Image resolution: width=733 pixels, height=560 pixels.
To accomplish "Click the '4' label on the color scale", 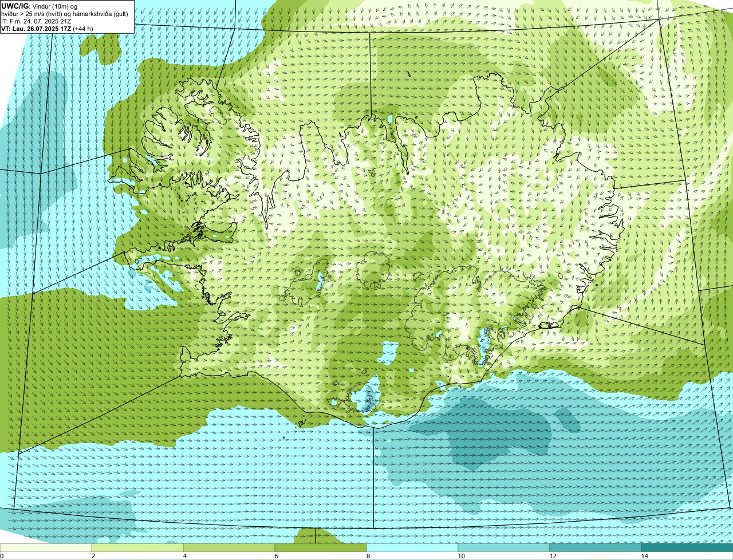I will pyautogui.click(x=184, y=556).
